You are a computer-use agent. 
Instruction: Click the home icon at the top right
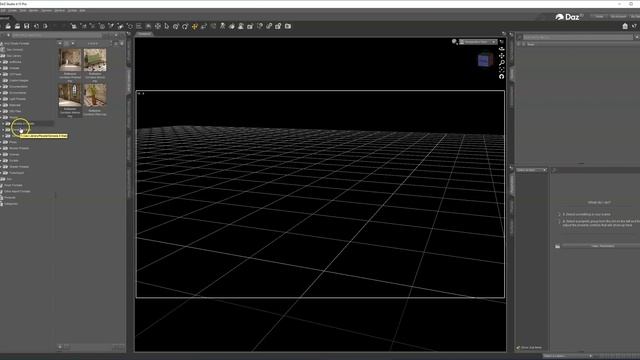(x=625, y=26)
